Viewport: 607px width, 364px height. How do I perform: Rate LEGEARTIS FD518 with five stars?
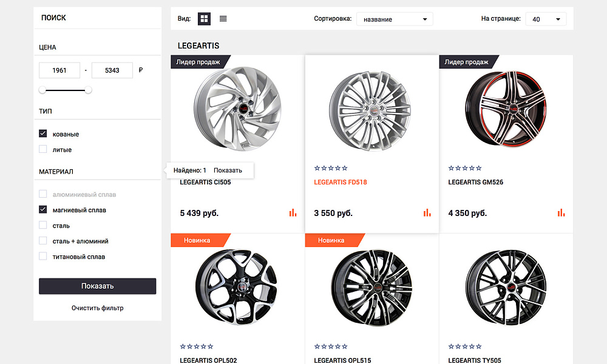coord(345,168)
